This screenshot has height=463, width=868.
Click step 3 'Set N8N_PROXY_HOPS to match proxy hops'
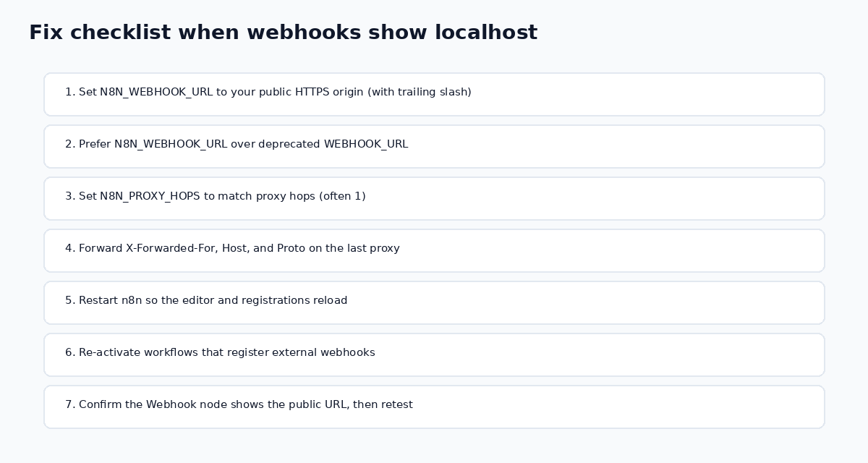tap(434, 198)
